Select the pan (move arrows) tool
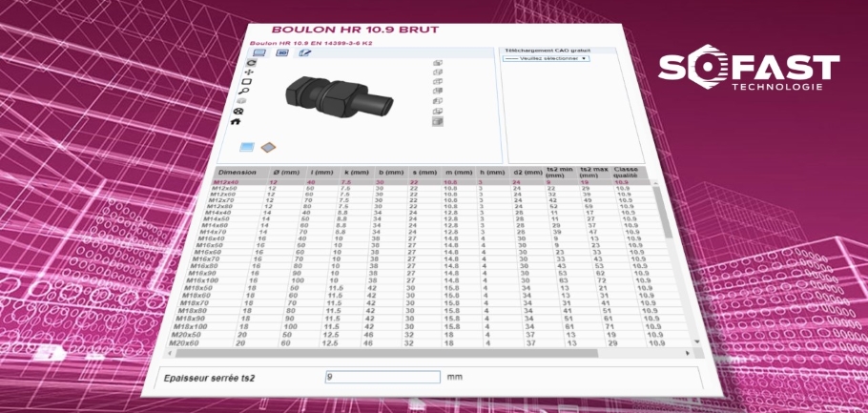Image resolution: width=868 pixels, height=413 pixels. [249, 72]
